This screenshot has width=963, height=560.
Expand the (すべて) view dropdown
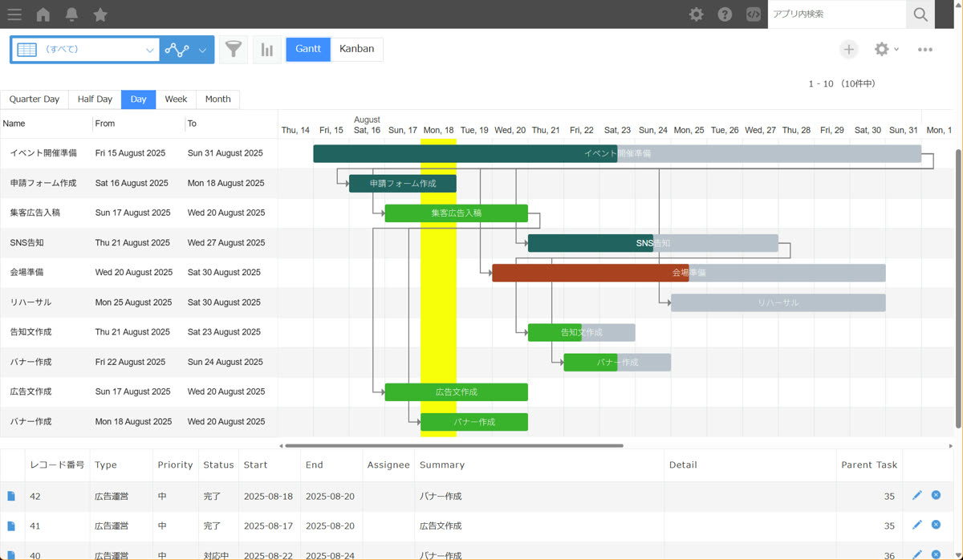tap(85, 50)
